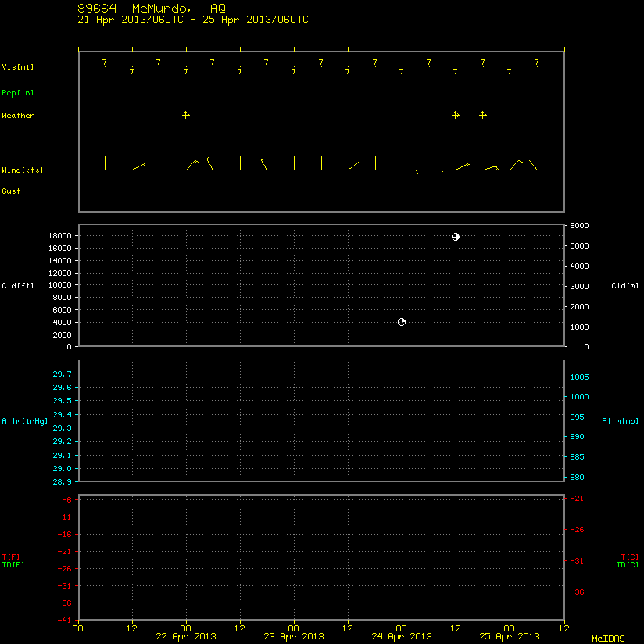The image size is (644, 644).
Task: Click the last wind barb on the right
Action: 534,165
